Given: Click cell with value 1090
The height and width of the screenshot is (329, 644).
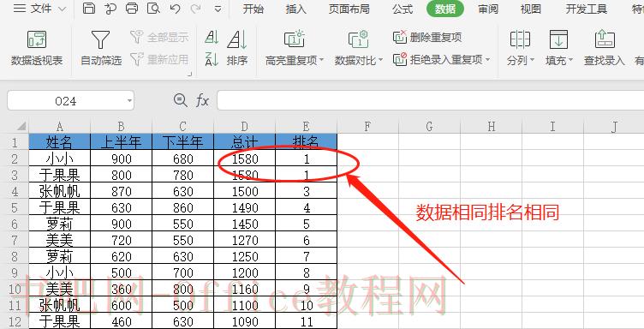Looking at the screenshot, I should pyautogui.click(x=245, y=321).
